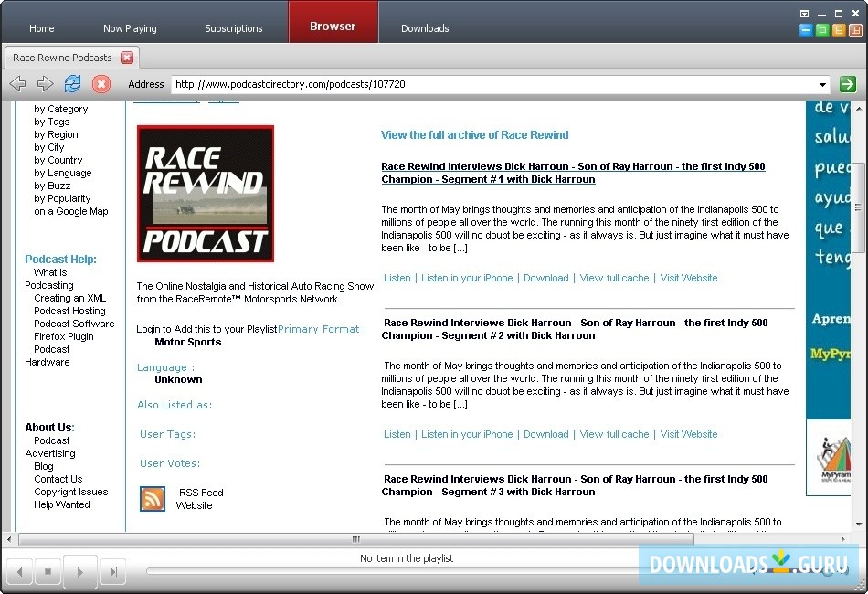Viewport: 868px width, 594px height.
Task: Switch to green single-pane view mode
Action: pyautogui.click(x=822, y=30)
